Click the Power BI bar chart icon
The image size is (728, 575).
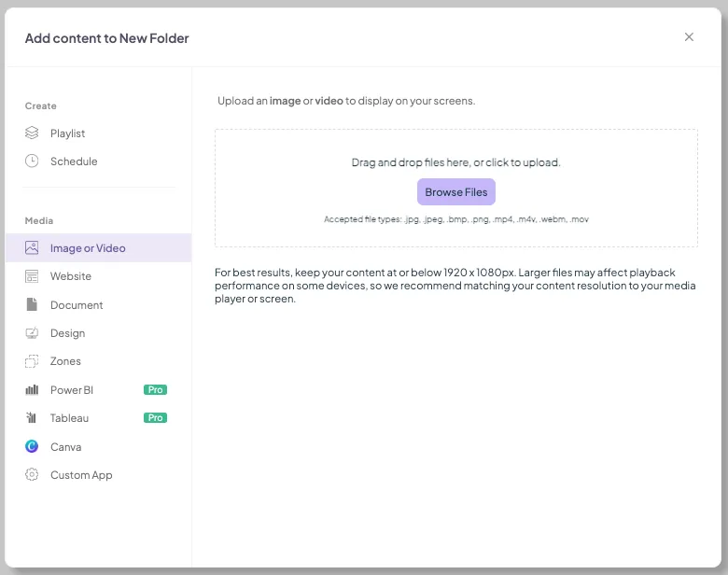[x=32, y=389]
